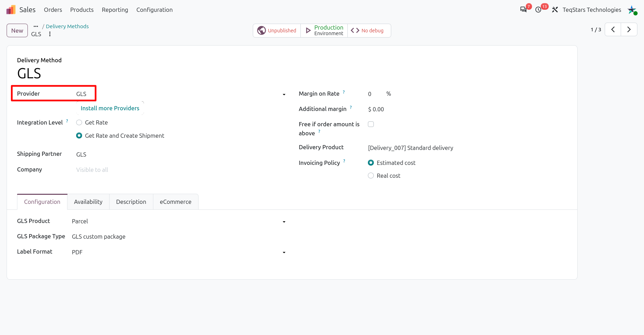
Task: Expand the Provider dropdown arrow
Action: click(x=284, y=94)
